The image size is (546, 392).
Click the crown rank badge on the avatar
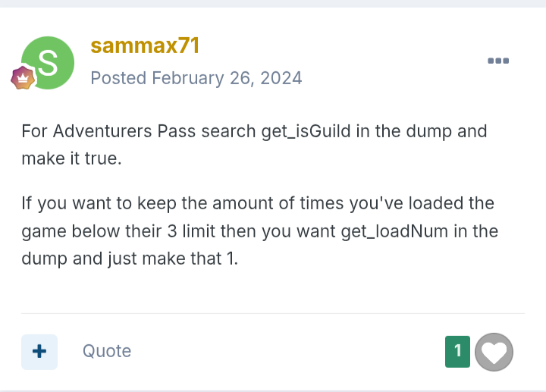point(23,78)
